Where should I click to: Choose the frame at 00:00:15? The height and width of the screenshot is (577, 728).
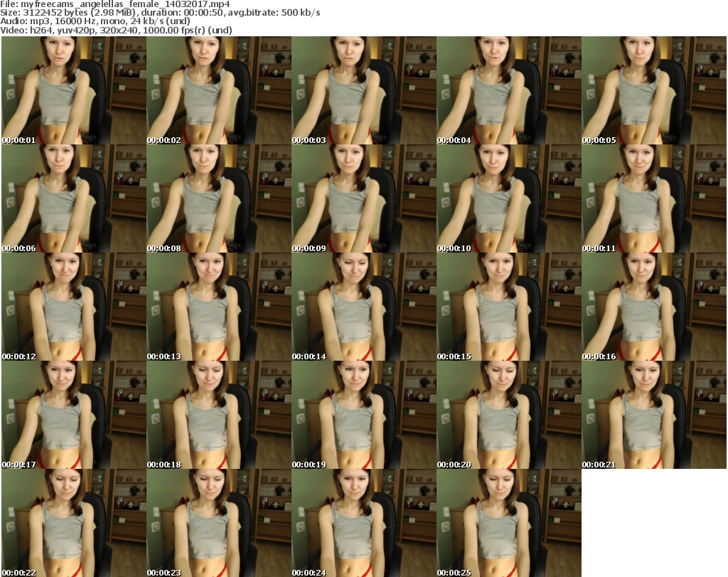pos(509,307)
